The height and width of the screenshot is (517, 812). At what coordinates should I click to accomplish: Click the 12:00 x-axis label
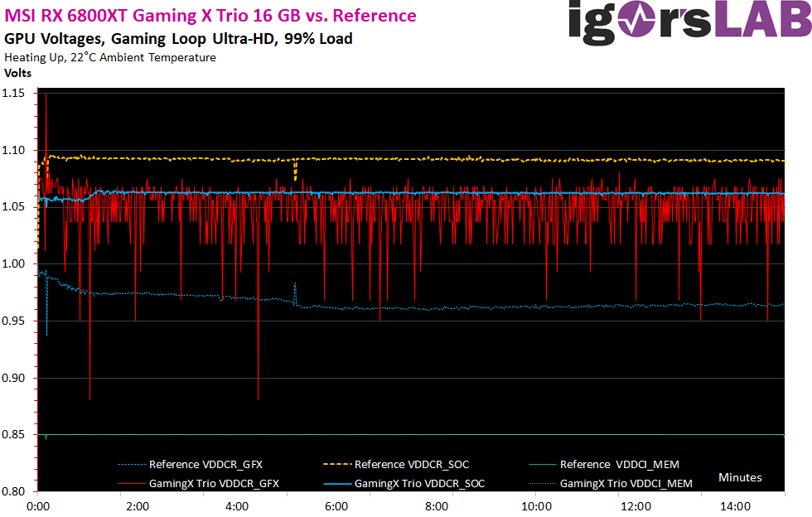[x=636, y=506]
